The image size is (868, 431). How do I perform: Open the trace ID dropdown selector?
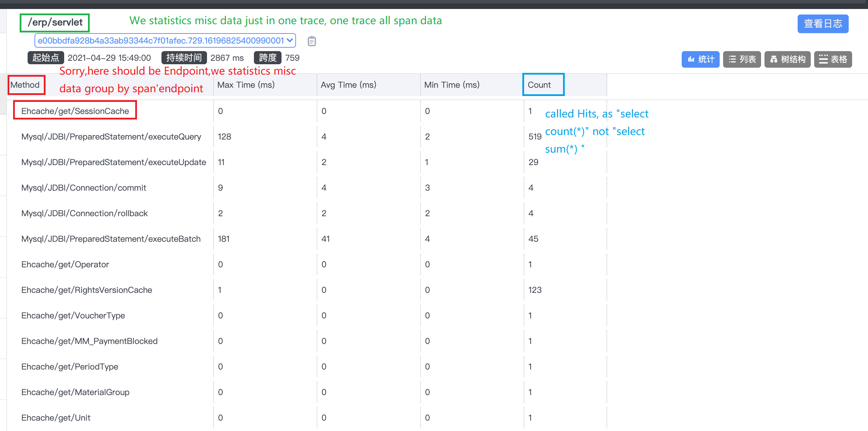[165, 41]
